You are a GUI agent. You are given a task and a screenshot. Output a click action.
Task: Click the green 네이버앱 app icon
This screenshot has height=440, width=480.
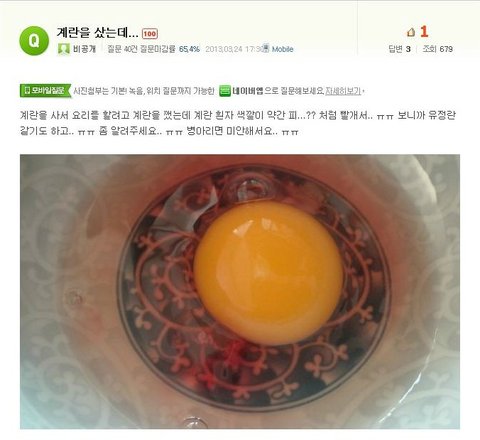pyautogui.click(x=225, y=91)
